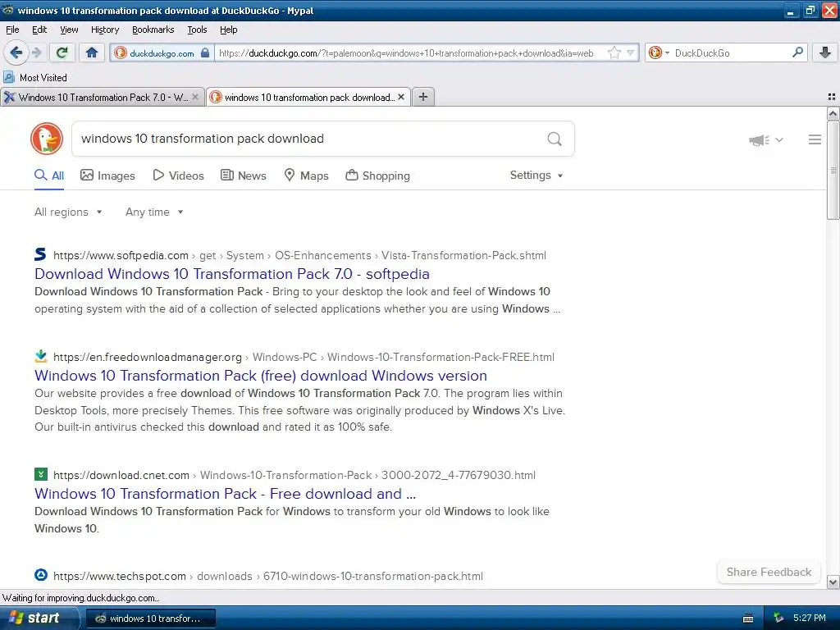Open the https://www.techspot.com result URL
840x630 pixels.
pyautogui.click(x=120, y=577)
